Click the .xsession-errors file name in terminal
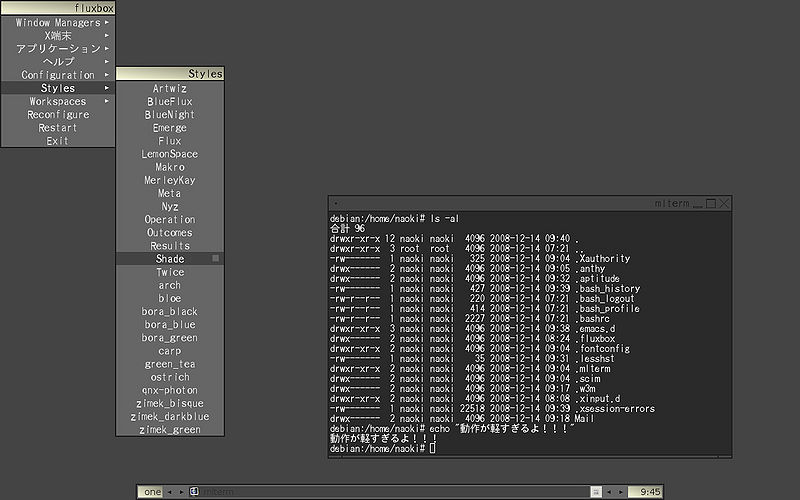Image resolution: width=800 pixels, height=500 pixels. pos(615,409)
